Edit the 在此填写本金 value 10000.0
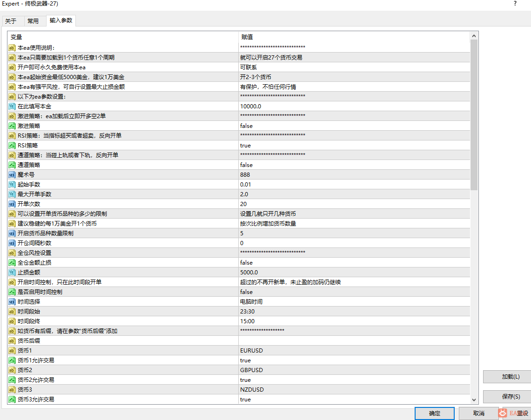The image size is (531, 420). pyautogui.click(x=354, y=106)
